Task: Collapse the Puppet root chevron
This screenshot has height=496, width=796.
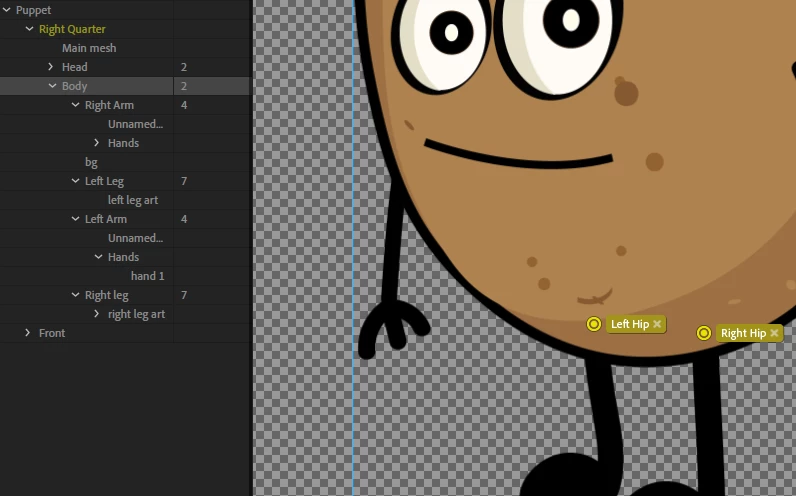Action: coord(7,10)
